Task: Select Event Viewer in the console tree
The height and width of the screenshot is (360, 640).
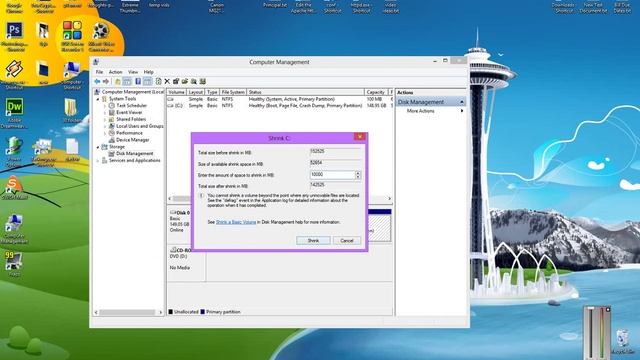Action: pyautogui.click(x=129, y=112)
